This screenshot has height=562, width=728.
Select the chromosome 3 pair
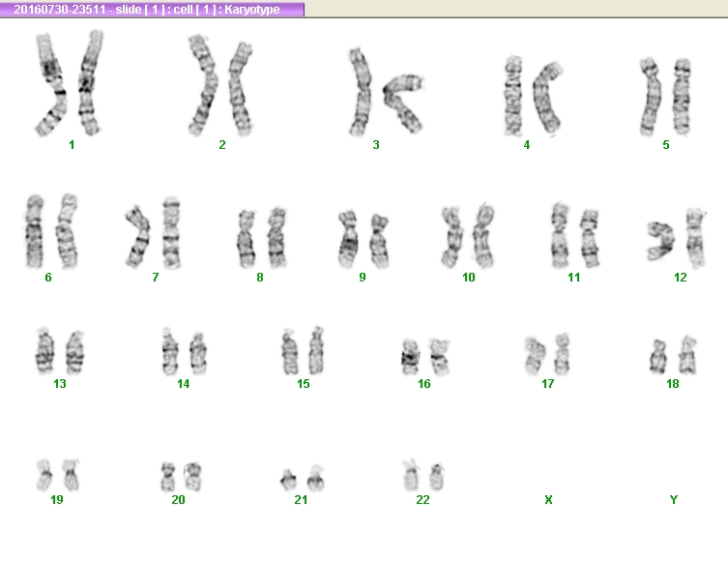click(386, 92)
